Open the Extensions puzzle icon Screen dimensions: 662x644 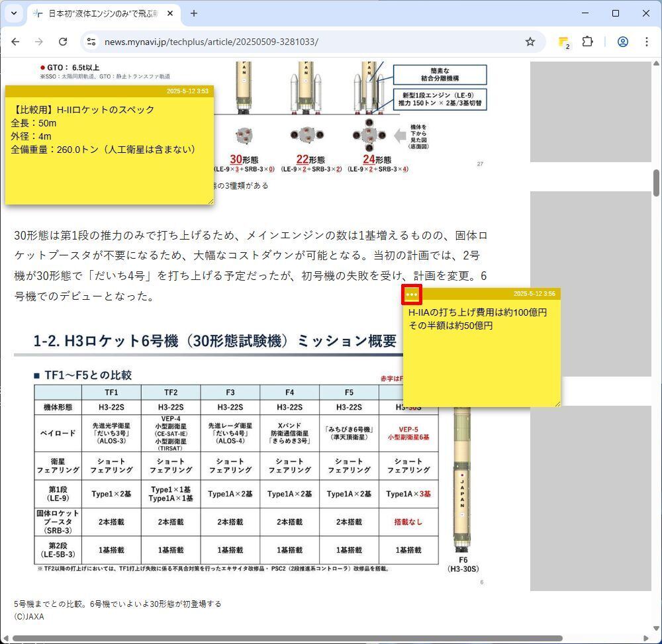click(587, 42)
